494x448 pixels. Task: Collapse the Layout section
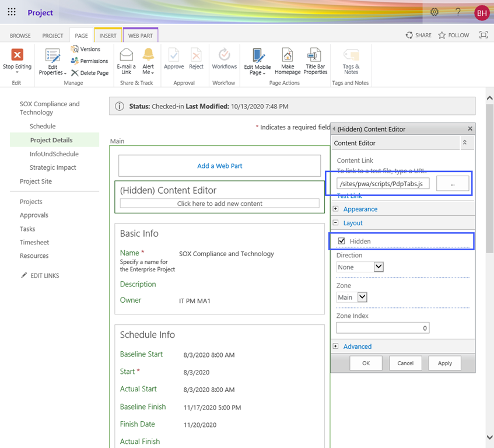click(x=336, y=223)
